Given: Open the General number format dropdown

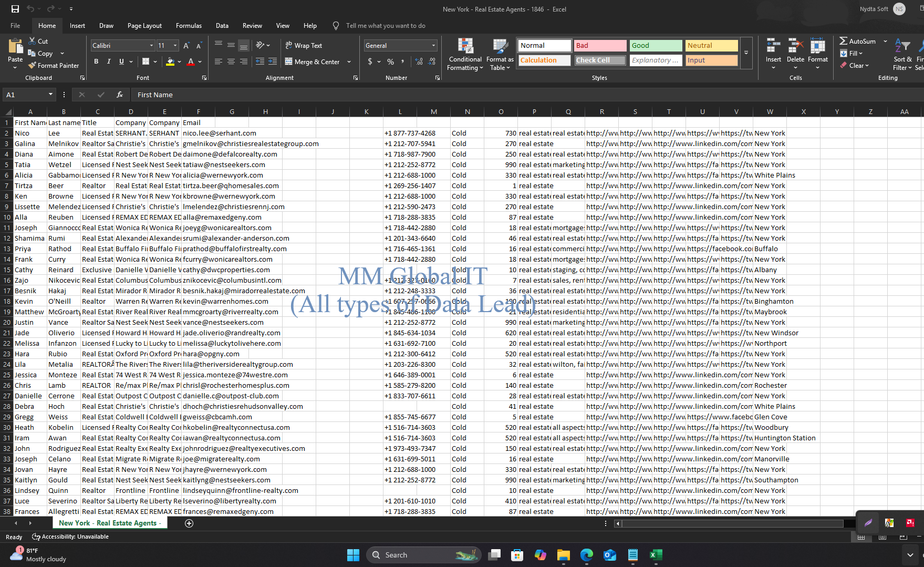Looking at the screenshot, I should [433, 46].
